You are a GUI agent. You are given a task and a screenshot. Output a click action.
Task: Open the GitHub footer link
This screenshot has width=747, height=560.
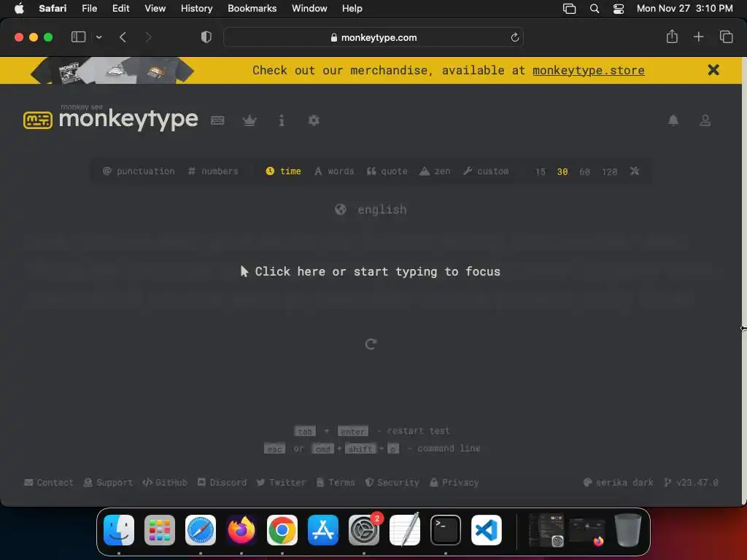165,483
